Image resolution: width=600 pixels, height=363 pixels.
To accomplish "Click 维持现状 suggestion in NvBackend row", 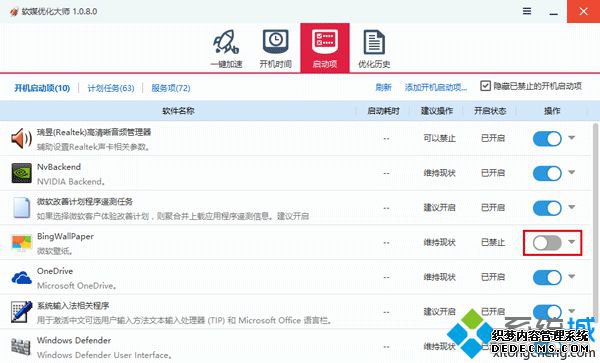I will click(439, 173).
